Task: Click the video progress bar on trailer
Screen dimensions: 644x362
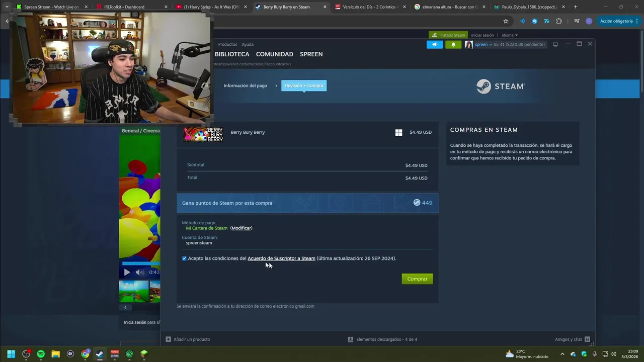Action: 141,263
